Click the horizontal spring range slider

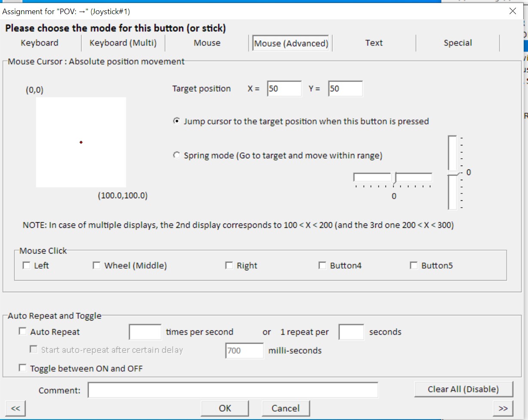click(392, 178)
